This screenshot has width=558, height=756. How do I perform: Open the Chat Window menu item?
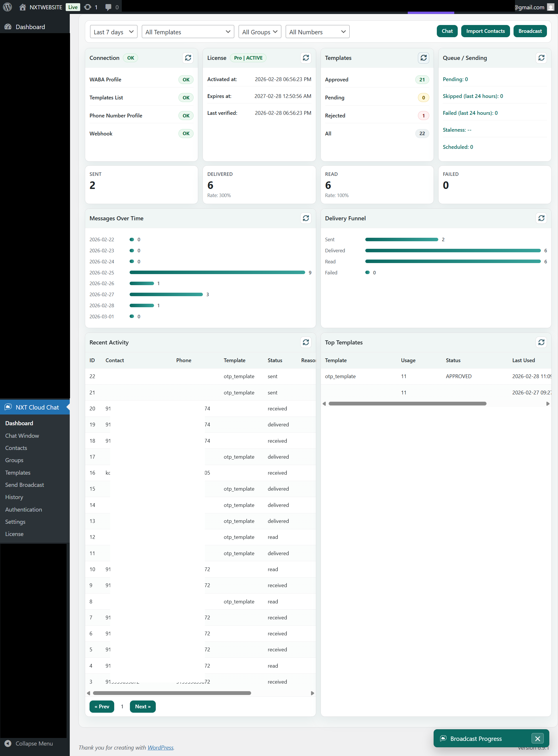tap(22, 435)
